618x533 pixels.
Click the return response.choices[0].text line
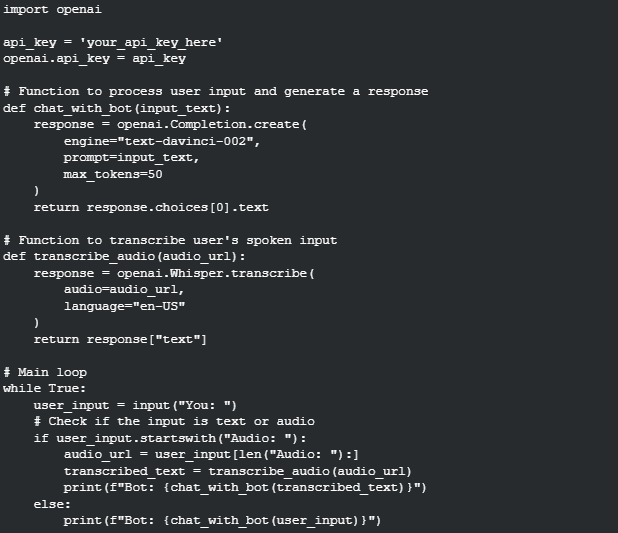151,208
